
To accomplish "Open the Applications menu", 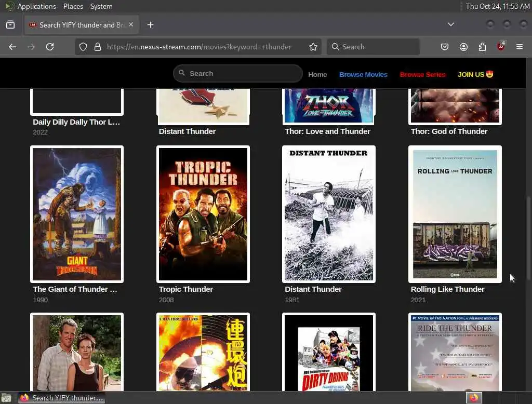I will [x=31, y=6].
